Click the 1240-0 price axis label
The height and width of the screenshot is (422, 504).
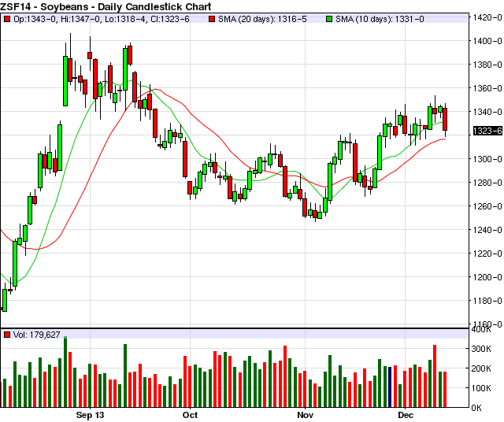487,230
